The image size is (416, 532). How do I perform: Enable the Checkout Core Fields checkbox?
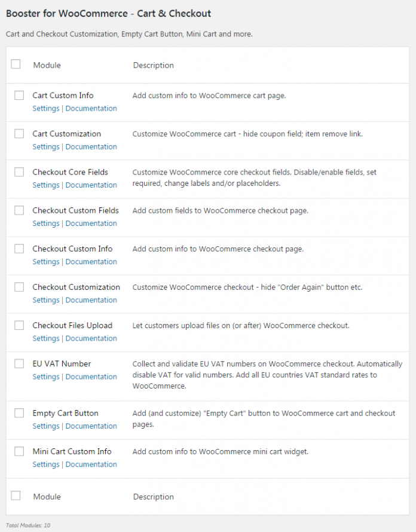19,172
